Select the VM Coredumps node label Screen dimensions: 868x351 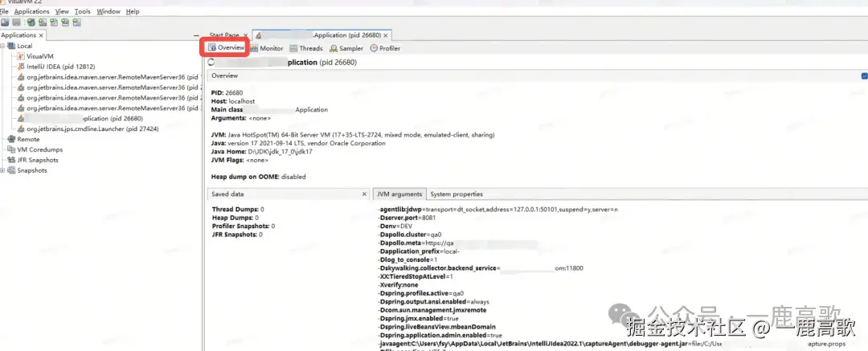point(40,149)
